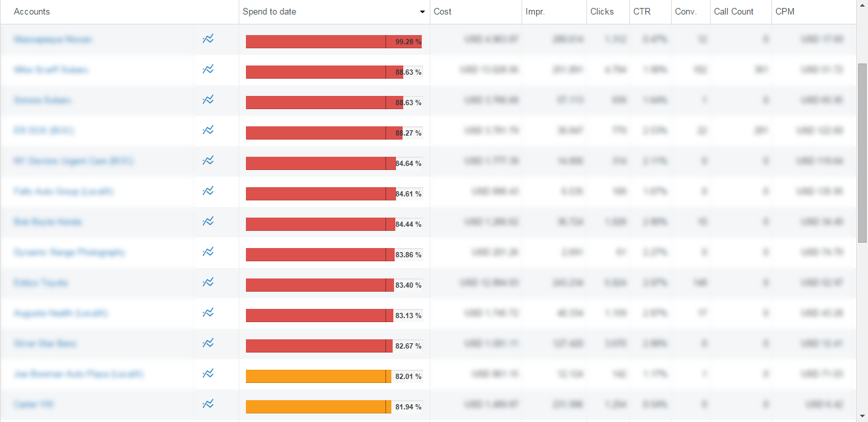The width and height of the screenshot is (868, 422).
Task: Open trend chart icon for 99.28 % row
Action: (x=208, y=39)
